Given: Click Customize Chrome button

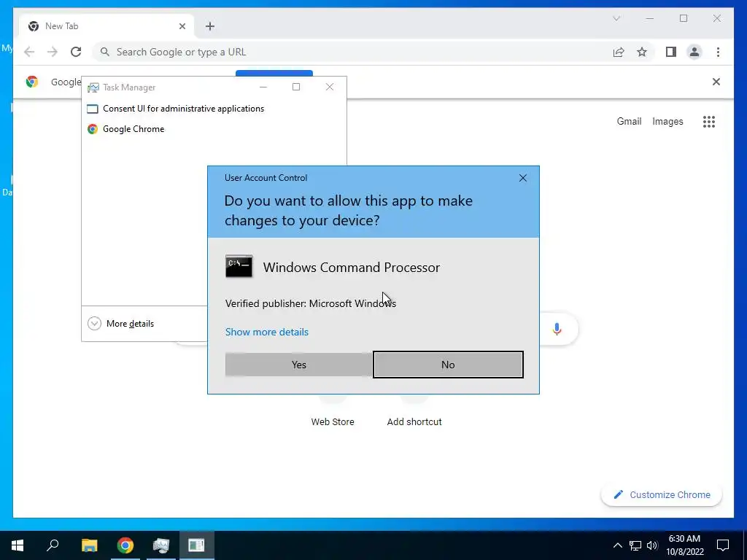Looking at the screenshot, I should [x=662, y=495].
